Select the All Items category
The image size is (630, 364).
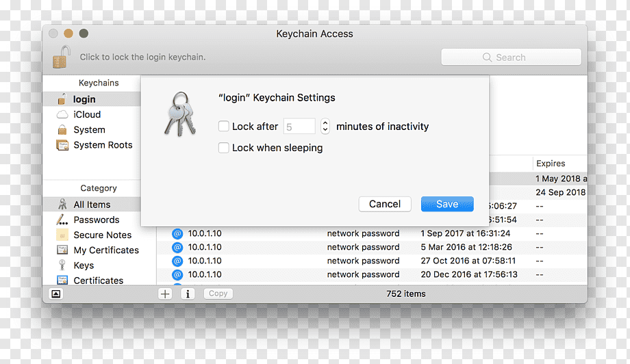(92, 205)
